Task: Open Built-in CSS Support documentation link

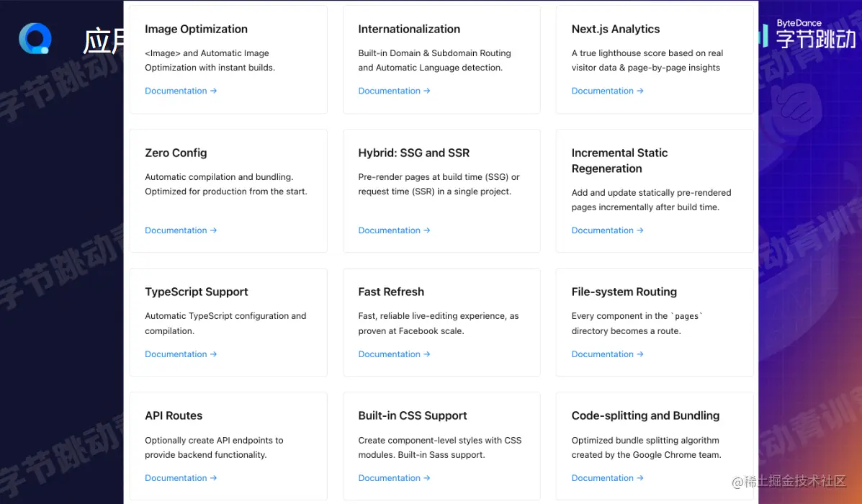Action: pos(394,478)
